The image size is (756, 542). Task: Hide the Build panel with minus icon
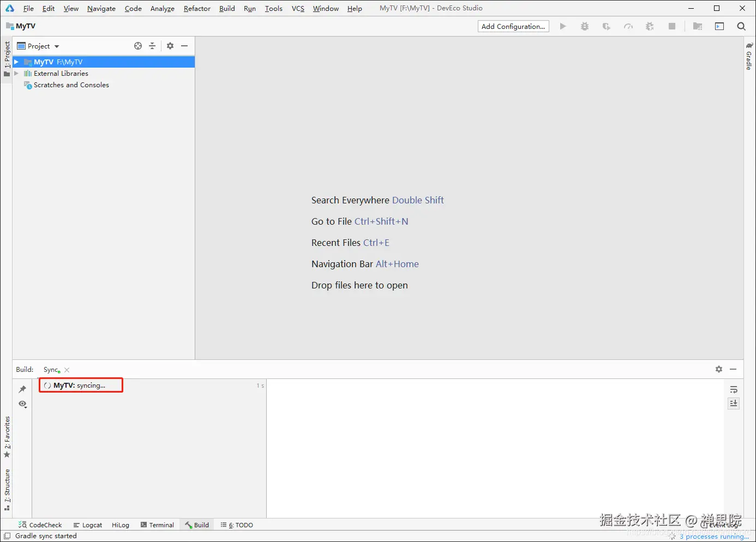[x=733, y=369]
